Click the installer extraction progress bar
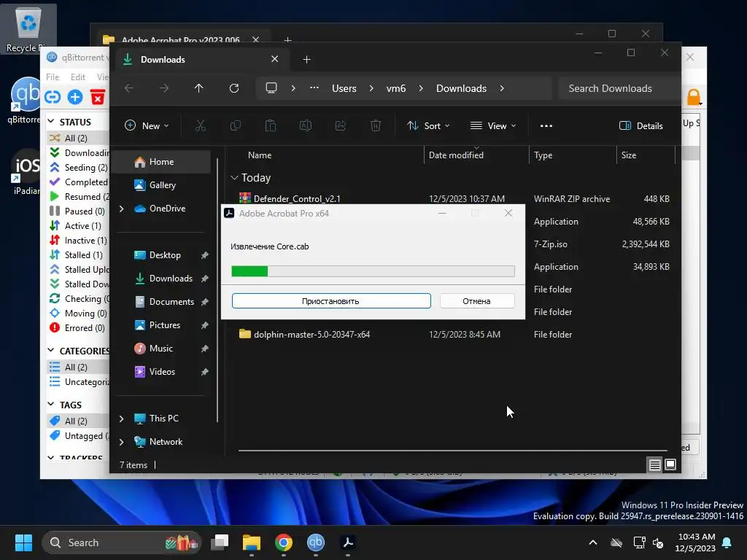This screenshot has width=747, height=560. pos(373,271)
